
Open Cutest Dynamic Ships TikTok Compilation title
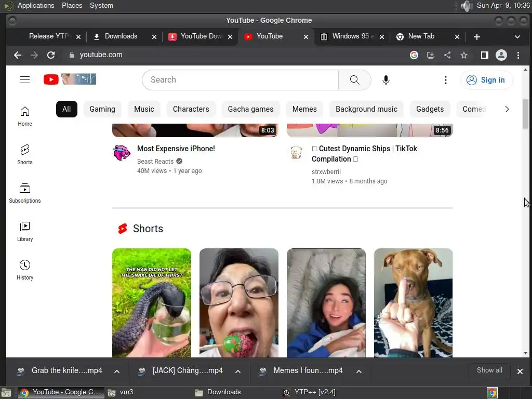pyautogui.click(x=364, y=154)
